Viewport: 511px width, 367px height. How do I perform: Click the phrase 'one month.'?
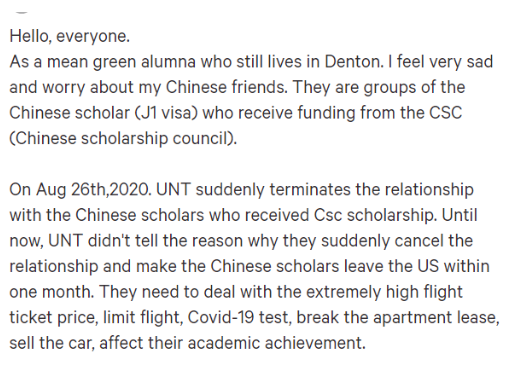point(52,292)
